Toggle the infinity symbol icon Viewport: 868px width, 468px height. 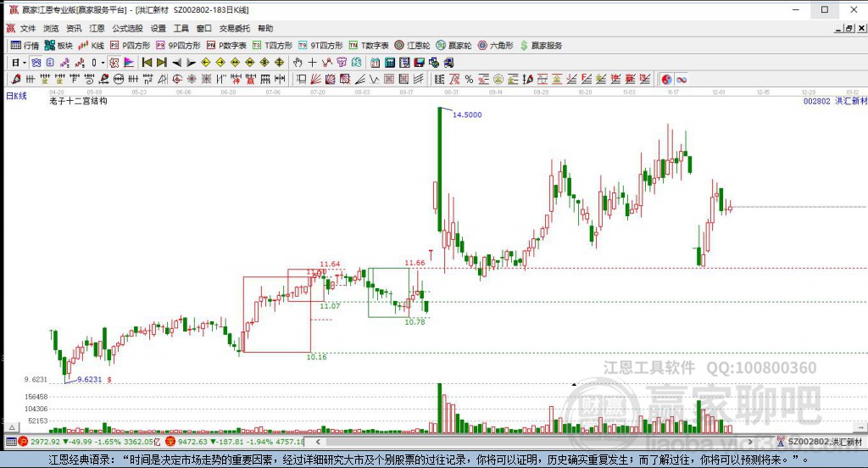coord(682,79)
